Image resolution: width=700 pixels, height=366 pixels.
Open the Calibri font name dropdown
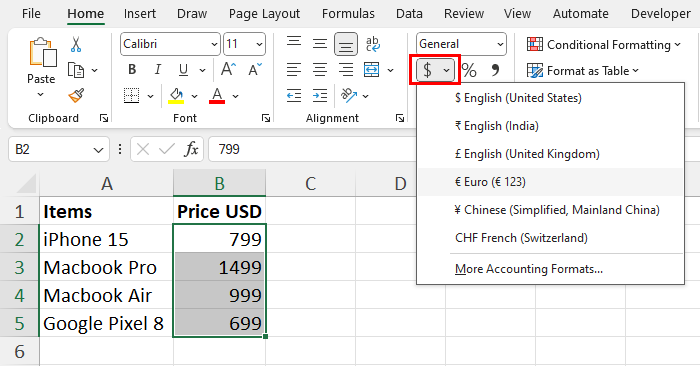(x=214, y=44)
